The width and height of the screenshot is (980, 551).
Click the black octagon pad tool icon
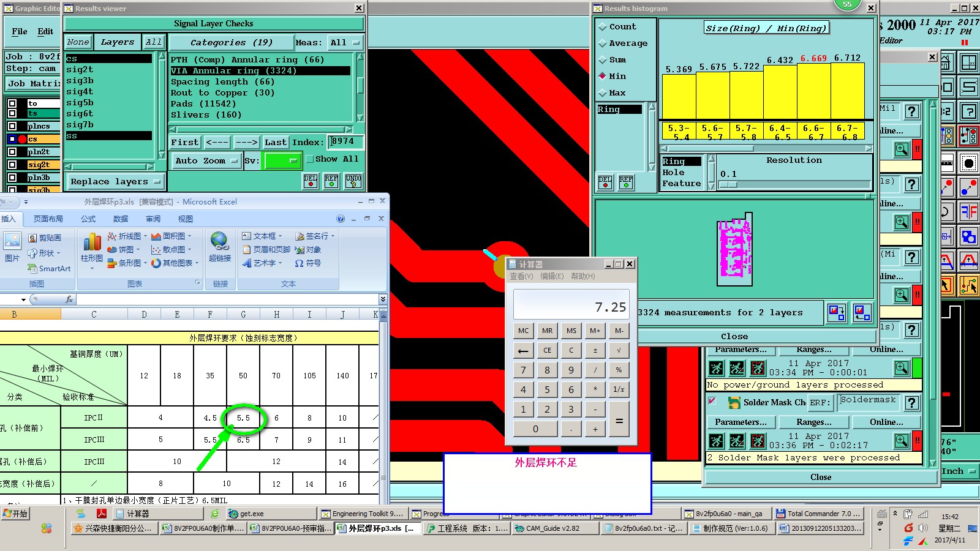(x=969, y=163)
